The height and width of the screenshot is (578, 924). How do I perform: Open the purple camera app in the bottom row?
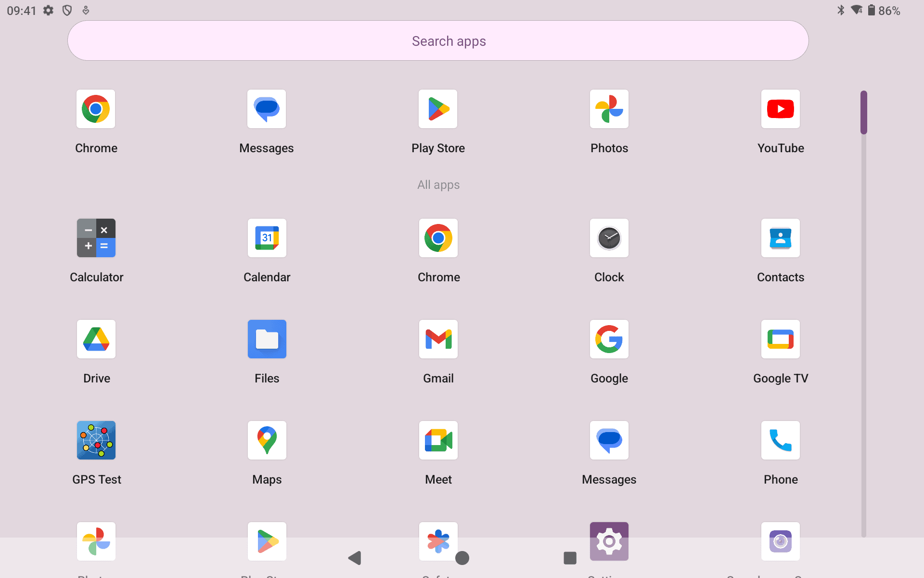coord(781,541)
